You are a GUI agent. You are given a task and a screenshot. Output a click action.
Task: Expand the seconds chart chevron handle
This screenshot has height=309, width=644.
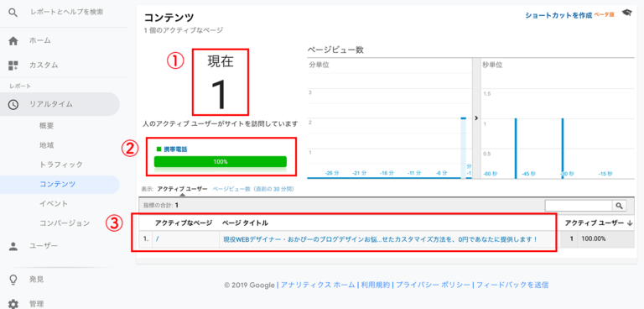tap(476, 118)
